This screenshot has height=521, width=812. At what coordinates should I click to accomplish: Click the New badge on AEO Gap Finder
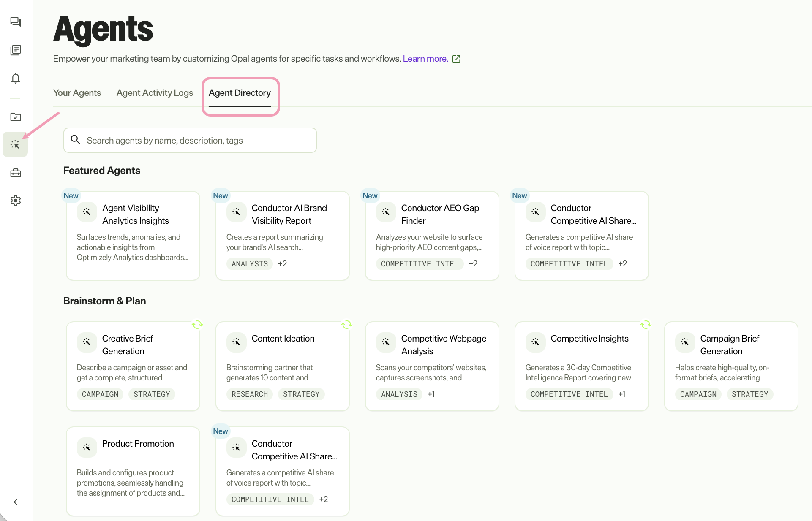370,196
